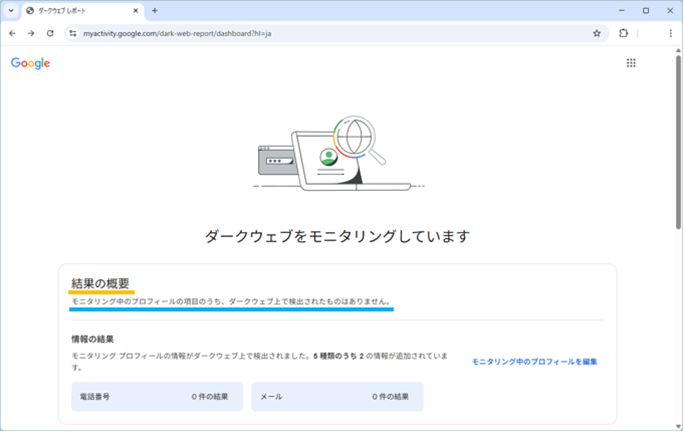Go back to the previous page
This screenshot has width=684, height=432.
12,33
